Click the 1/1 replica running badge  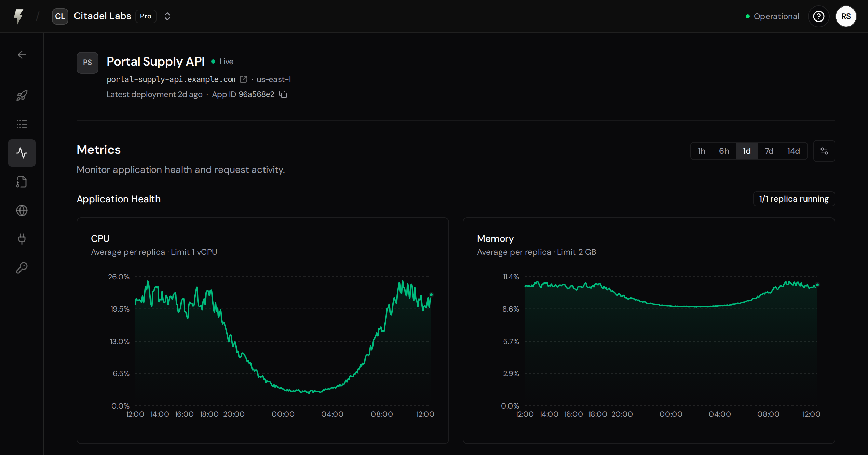coord(794,199)
